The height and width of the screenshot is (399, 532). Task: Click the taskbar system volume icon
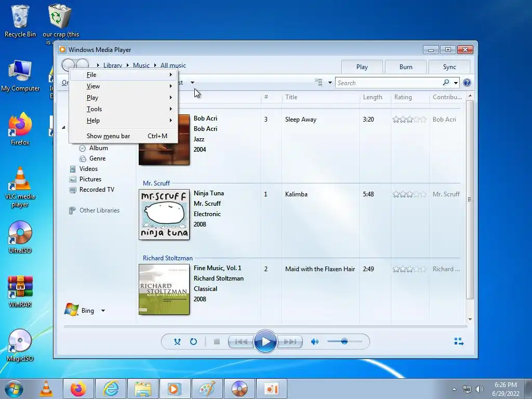point(479,389)
